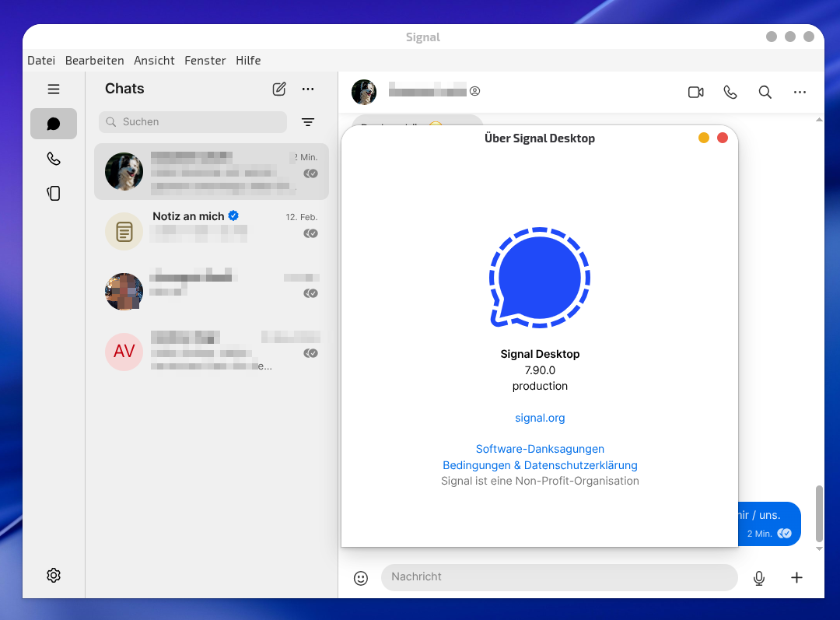Viewport: 840px width, 620px height.
Task: Open the Stories tab in sidebar
Action: [54, 193]
